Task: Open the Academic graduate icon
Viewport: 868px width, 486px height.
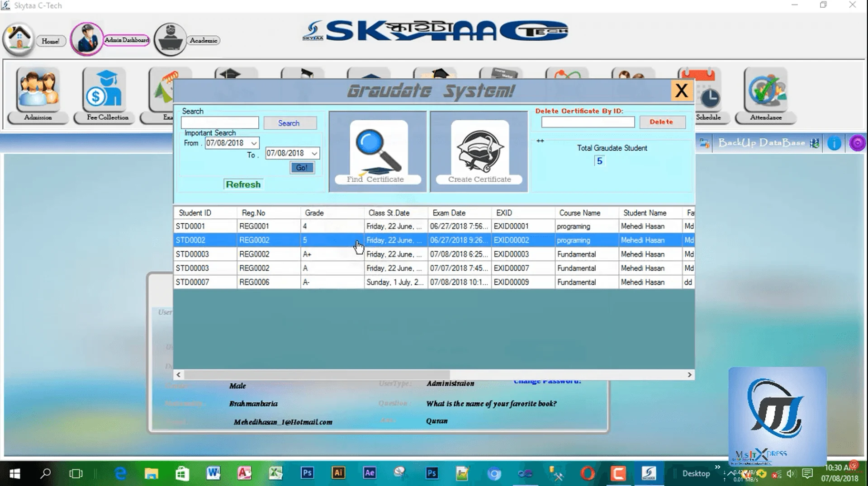Action: [170, 40]
